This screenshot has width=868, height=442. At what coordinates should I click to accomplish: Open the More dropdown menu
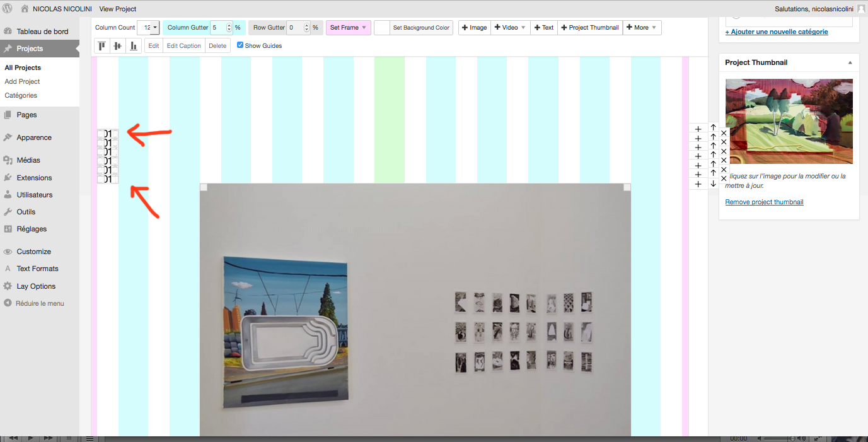pos(642,28)
